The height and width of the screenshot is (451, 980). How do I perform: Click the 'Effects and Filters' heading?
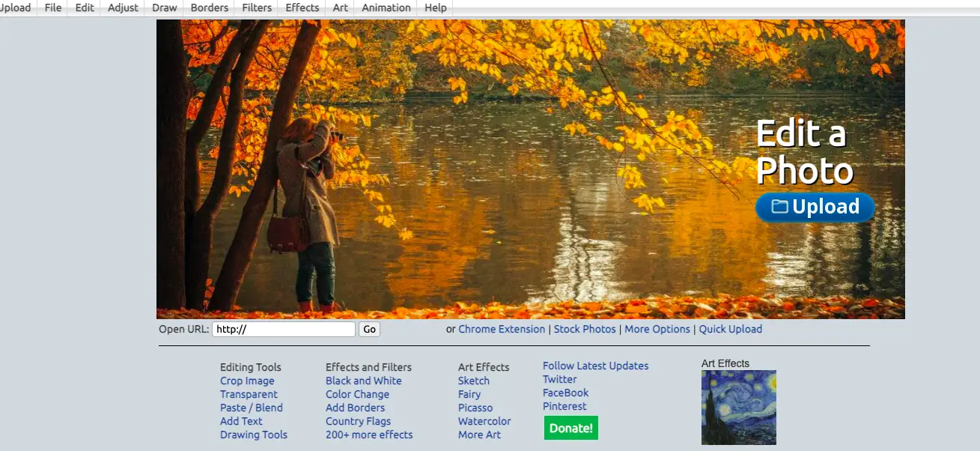click(368, 367)
